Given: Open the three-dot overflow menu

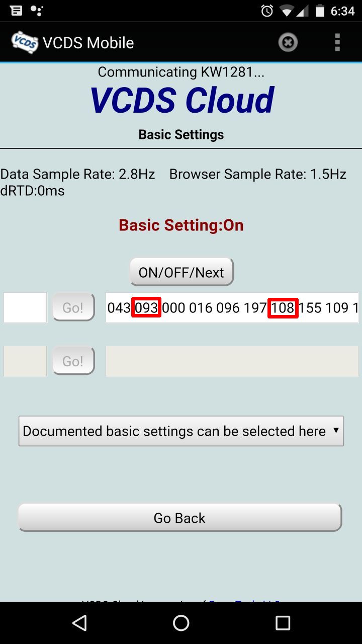Looking at the screenshot, I should click(x=337, y=43).
